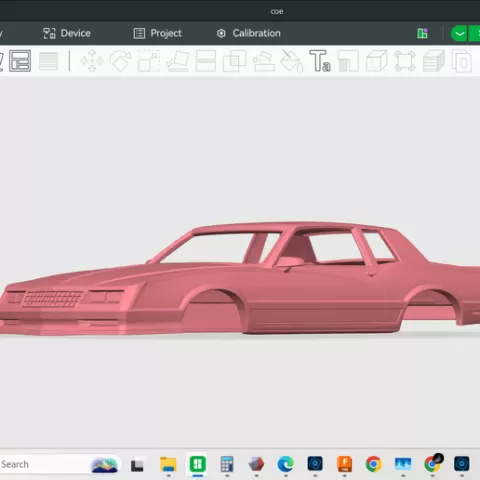Open Calculator from the taskbar
This screenshot has height=480, width=480.
click(x=227, y=464)
